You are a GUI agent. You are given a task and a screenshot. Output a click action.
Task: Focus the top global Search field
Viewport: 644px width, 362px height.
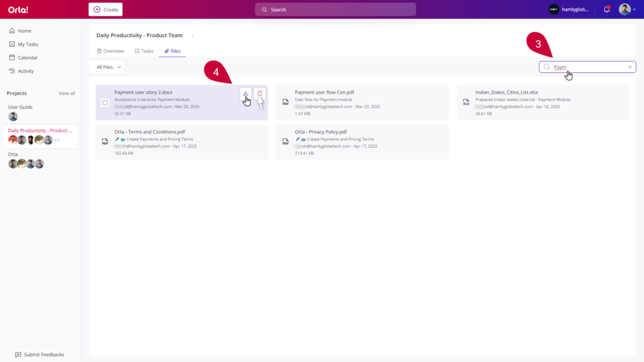click(x=335, y=9)
